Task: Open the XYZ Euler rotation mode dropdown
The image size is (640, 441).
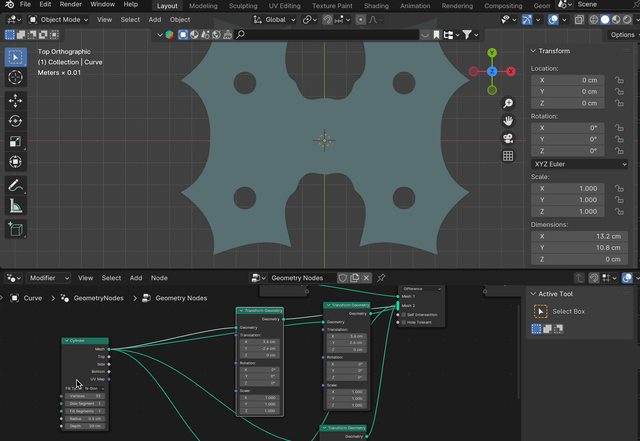Action: (579, 164)
